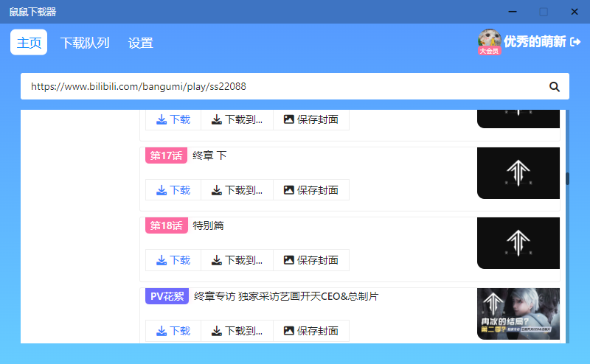This screenshot has width=590, height=364.
Task: Click the search magnifier icon
Action: (x=555, y=86)
